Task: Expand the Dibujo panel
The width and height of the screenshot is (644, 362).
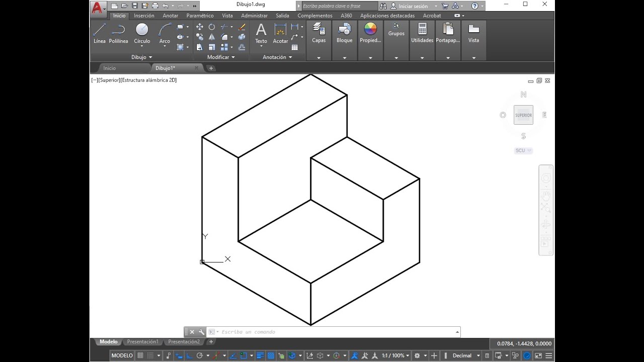Action: pos(141,57)
